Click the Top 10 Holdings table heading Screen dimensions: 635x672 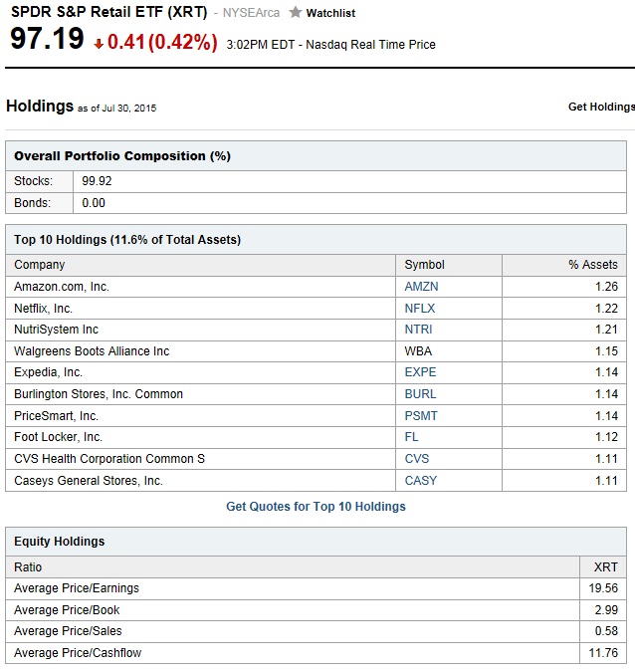pos(127,240)
